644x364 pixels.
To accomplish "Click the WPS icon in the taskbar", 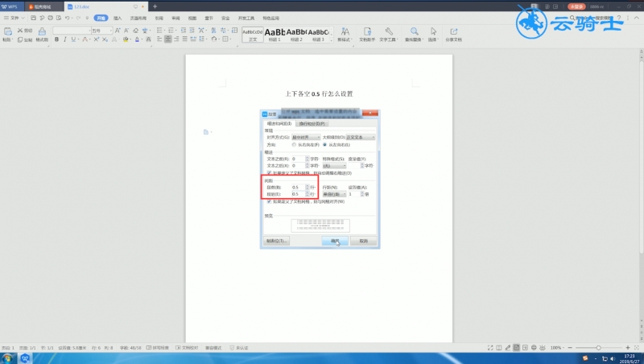I will (25, 358).
